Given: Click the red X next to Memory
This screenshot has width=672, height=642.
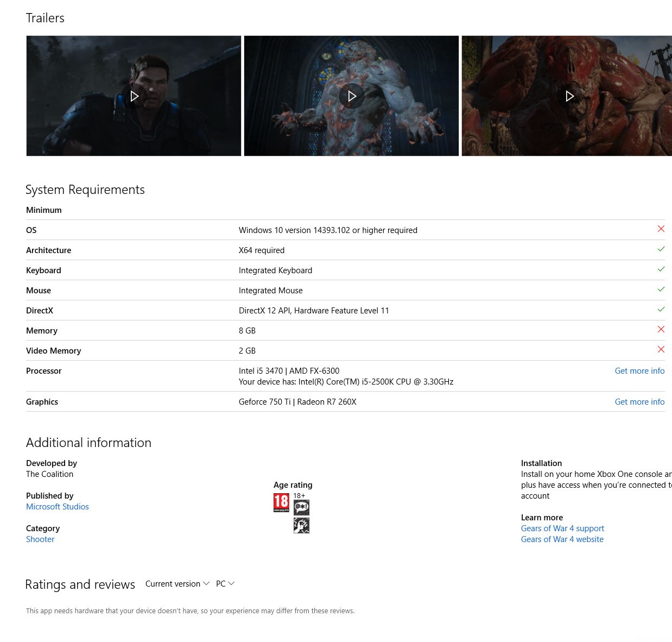Looking at the screenshot, I should [661, 330].
